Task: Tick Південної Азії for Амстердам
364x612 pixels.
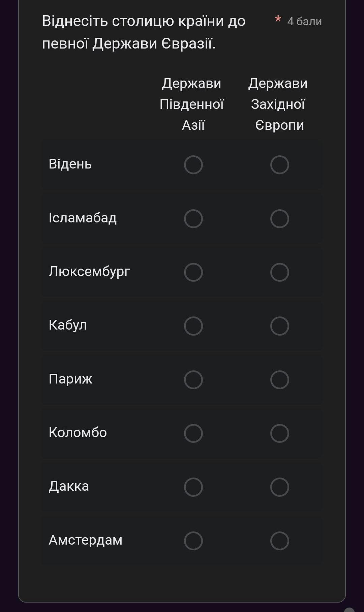Action: 193,541
